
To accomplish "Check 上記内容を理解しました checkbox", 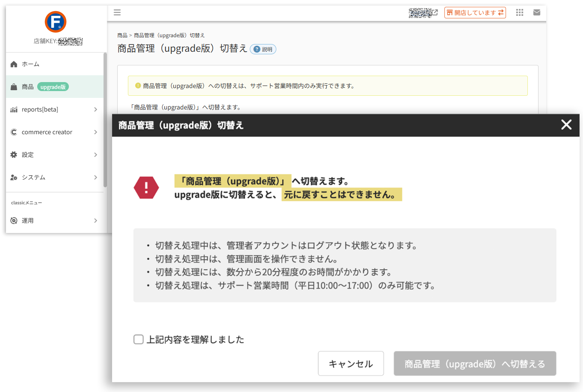I will click(x=139, y=339).
